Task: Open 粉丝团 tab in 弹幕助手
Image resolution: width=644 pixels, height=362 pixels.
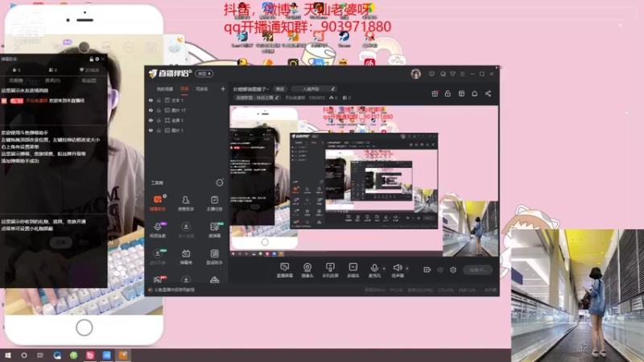Action: coord(89,80)
